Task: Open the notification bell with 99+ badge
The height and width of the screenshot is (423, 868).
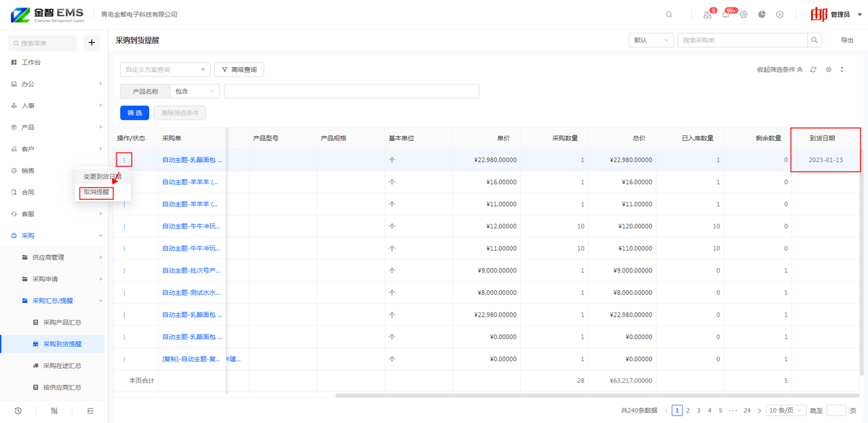Action: coord(726,14)
